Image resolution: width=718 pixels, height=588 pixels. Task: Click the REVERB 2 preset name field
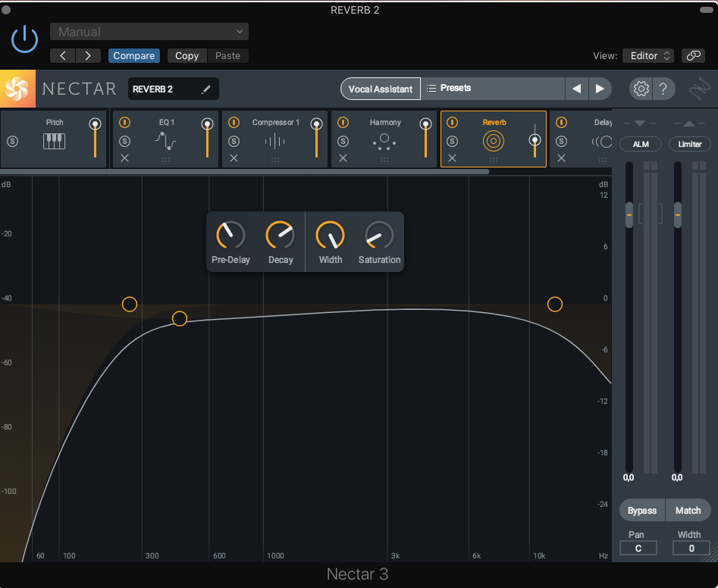click(173, 89)
